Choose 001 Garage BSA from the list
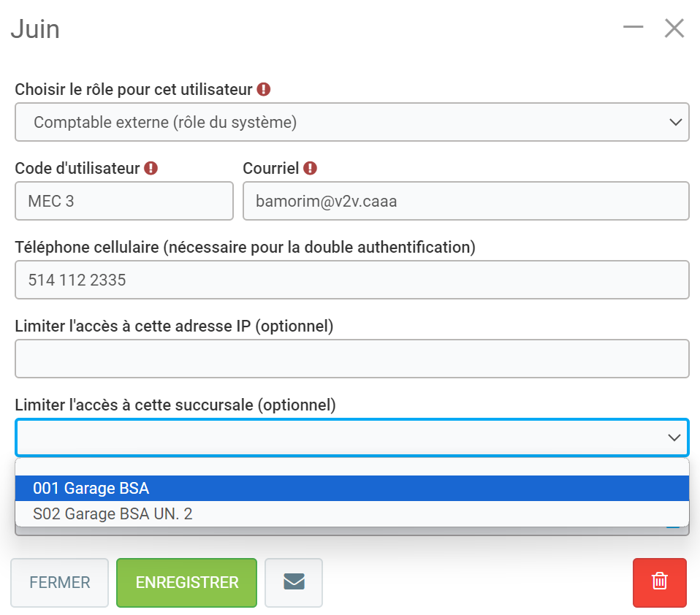The image size is (700, 615). 351,489
